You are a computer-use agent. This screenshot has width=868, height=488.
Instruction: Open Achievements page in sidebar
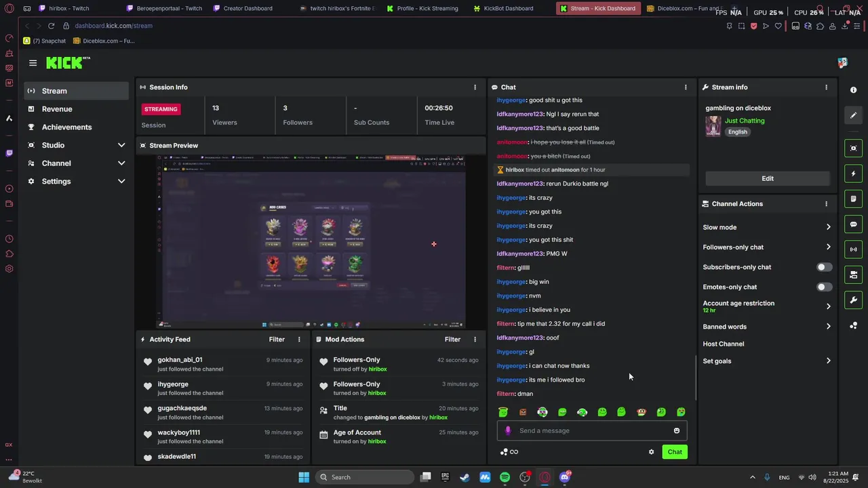[x=77, y=127]
